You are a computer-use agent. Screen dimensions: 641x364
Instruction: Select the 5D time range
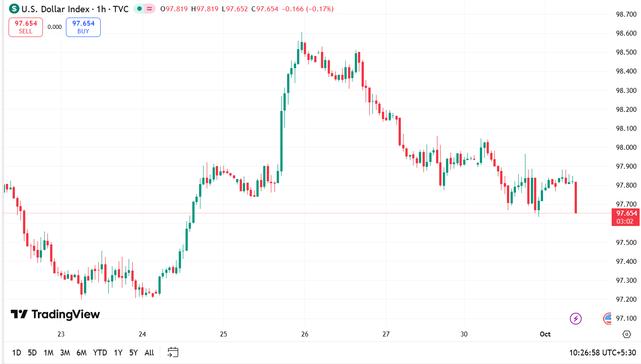(33, 353)
